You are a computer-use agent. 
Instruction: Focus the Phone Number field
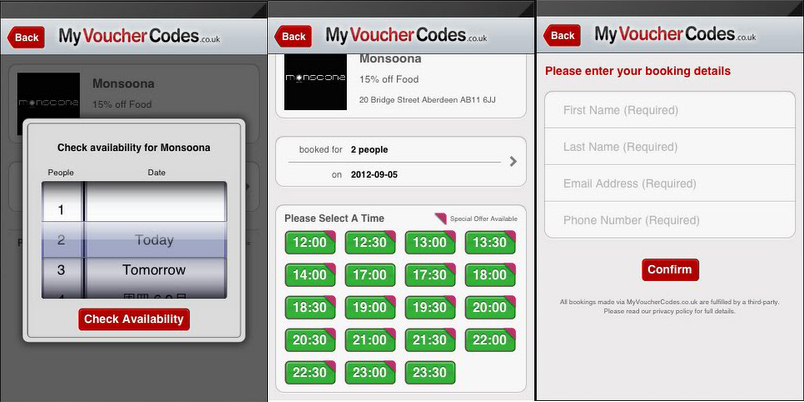tap(670, 220)
